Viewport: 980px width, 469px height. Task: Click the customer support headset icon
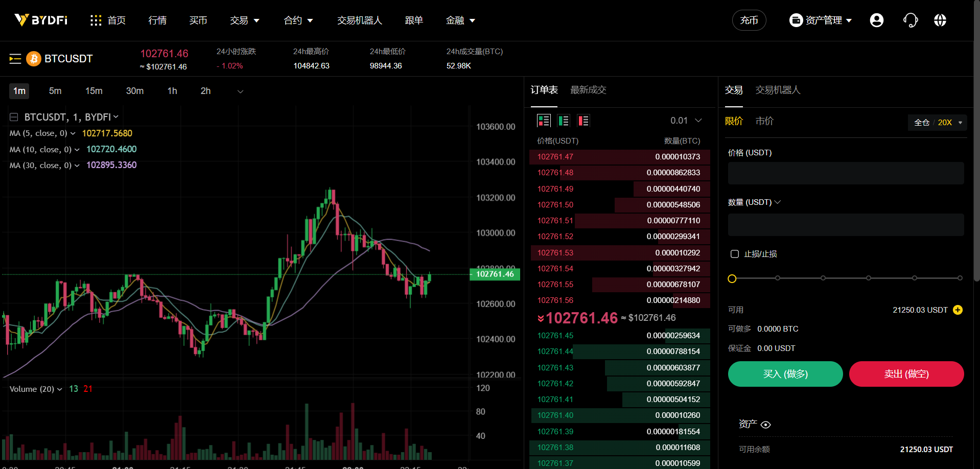click(x=910, y=20)
